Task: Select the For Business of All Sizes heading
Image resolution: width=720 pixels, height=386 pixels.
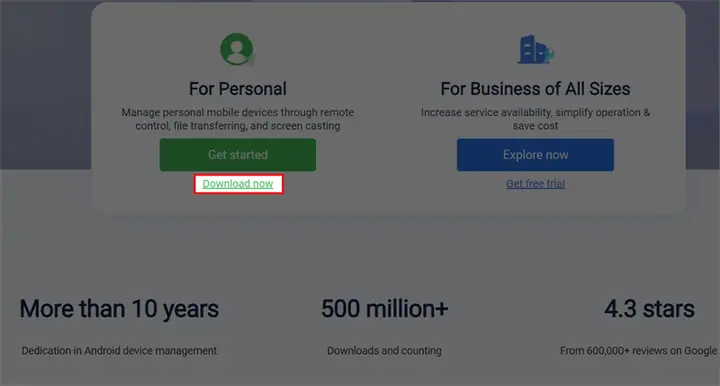Action: click(x=535, y=89)
